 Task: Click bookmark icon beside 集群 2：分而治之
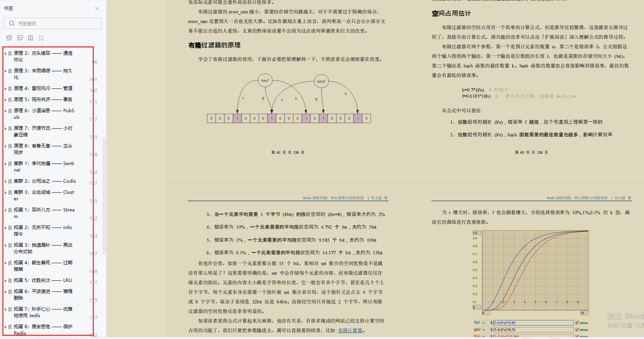point(10,182)
